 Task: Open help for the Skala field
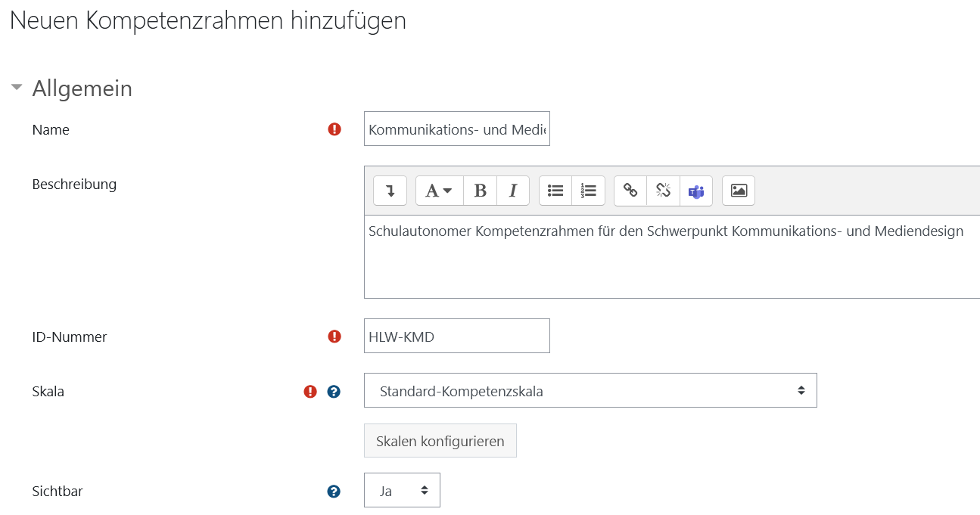click(334, 391)
